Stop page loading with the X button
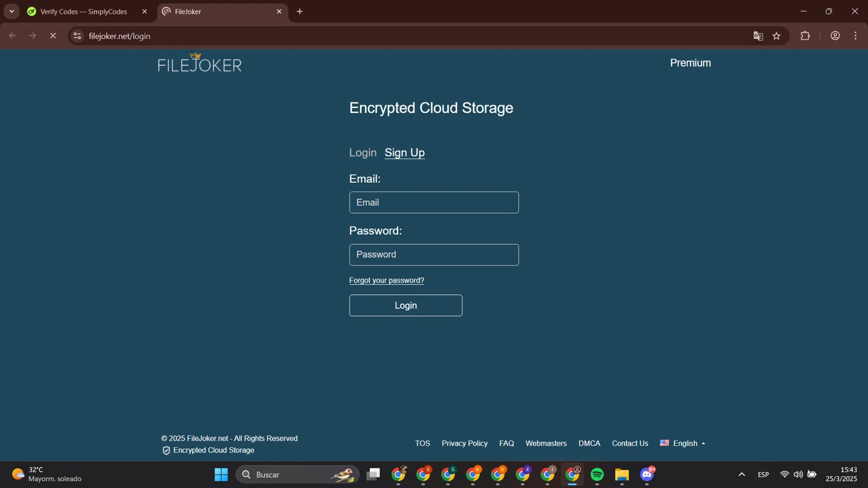868x488 pixels. pos(53,36)
